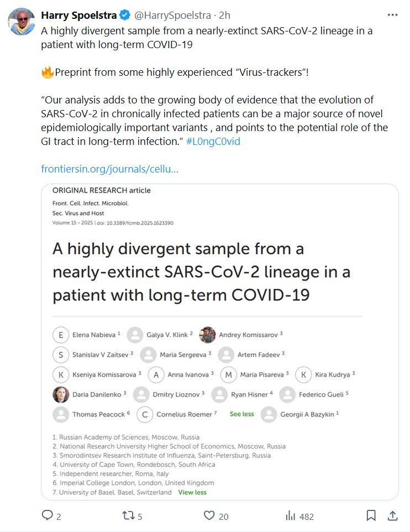Screen dimensions: 410x532
Task: Repost this tweet via the retweet icon
Action: click(x=128, y=516)
